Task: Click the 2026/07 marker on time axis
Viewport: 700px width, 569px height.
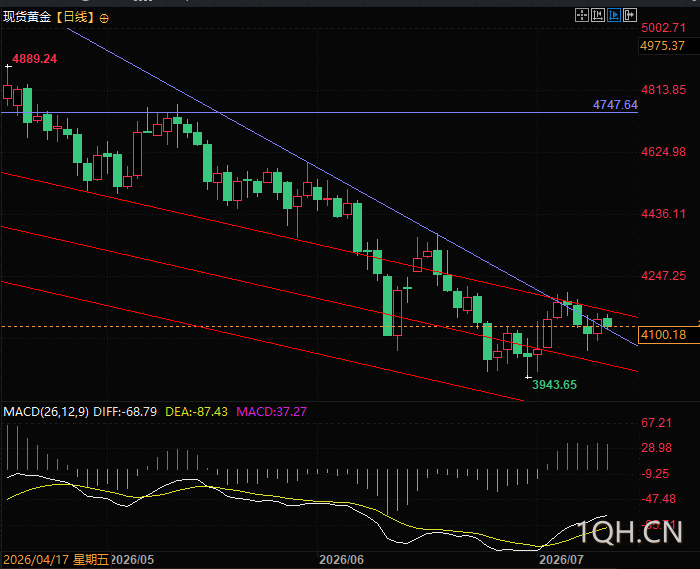Action: tap(561, 560)
